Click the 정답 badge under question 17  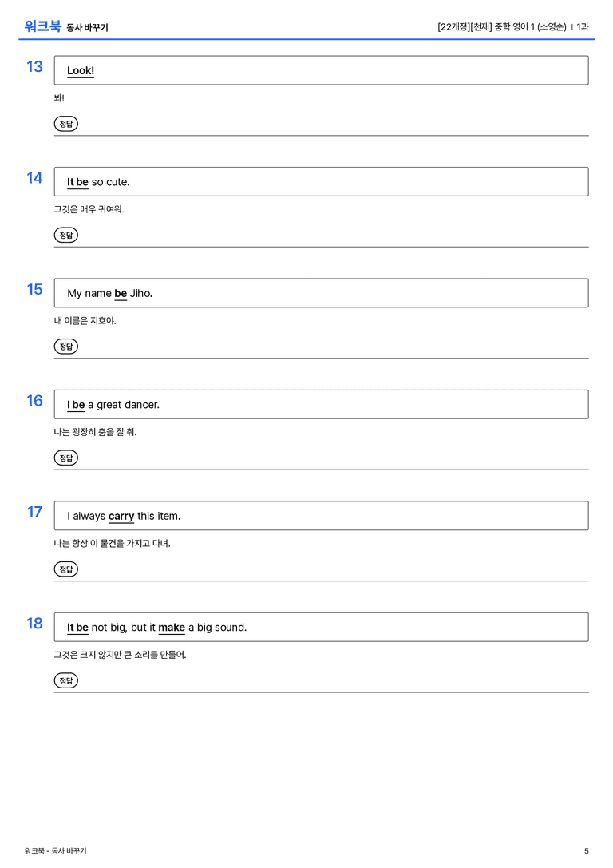pos(65,569)
